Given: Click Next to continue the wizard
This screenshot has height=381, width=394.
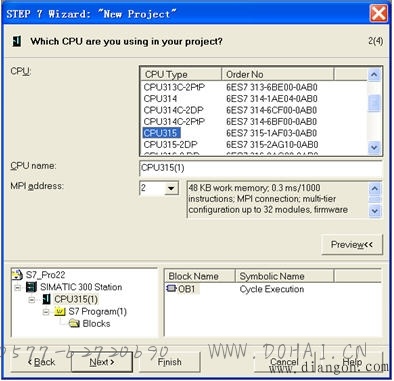Looking at the screenshot, I should (x=102, y=362).
